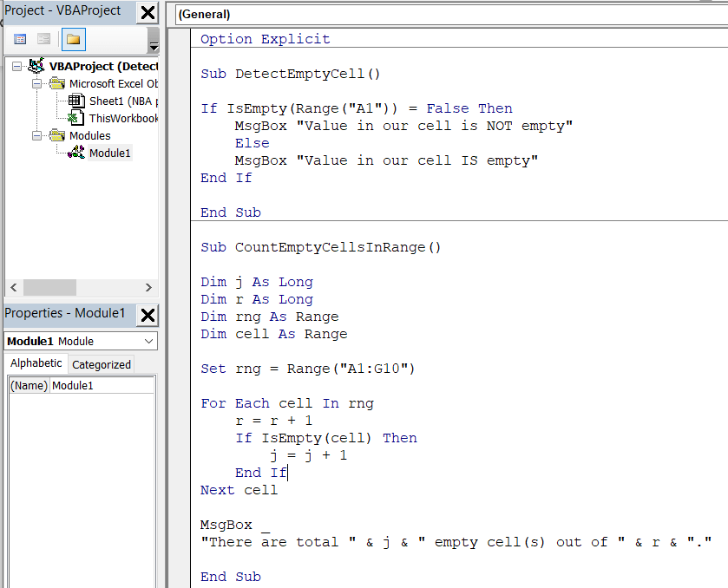The height and width of the screenshot is (588, 728).
Task: Toggle Folders view in Project Explorer
Action: [74, 38]
